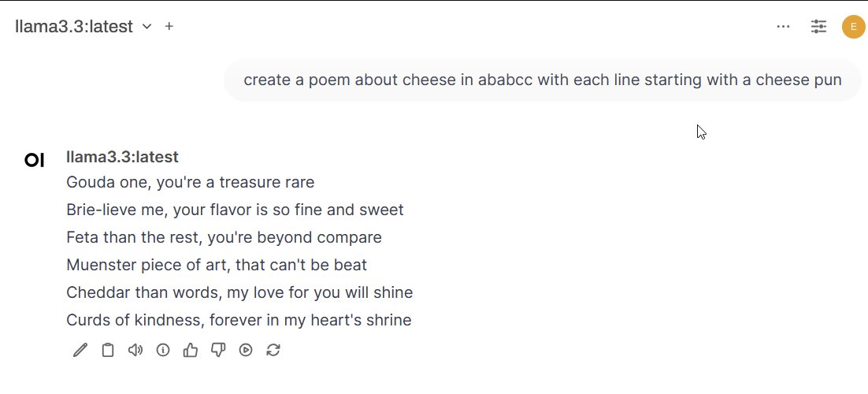The height and width of the screenshot is (394, 868).
Task: Click the Read Aloud speaker icon
Action: (x=135, y=350)
